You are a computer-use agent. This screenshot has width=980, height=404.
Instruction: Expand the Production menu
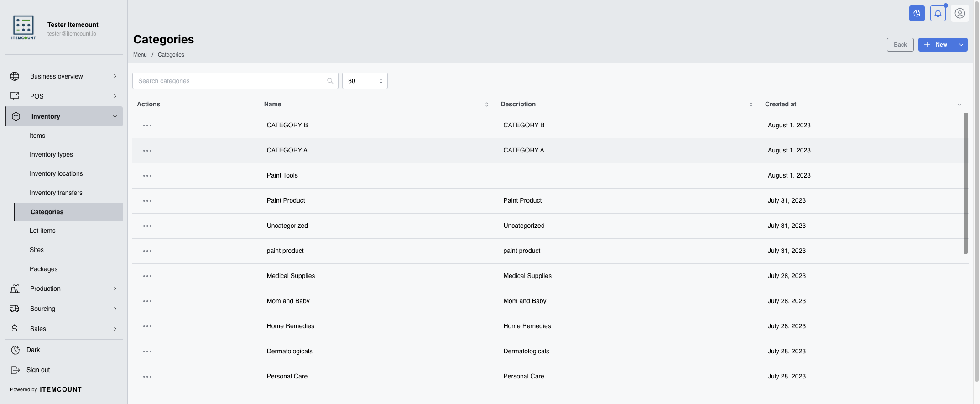tap(63, 289)
